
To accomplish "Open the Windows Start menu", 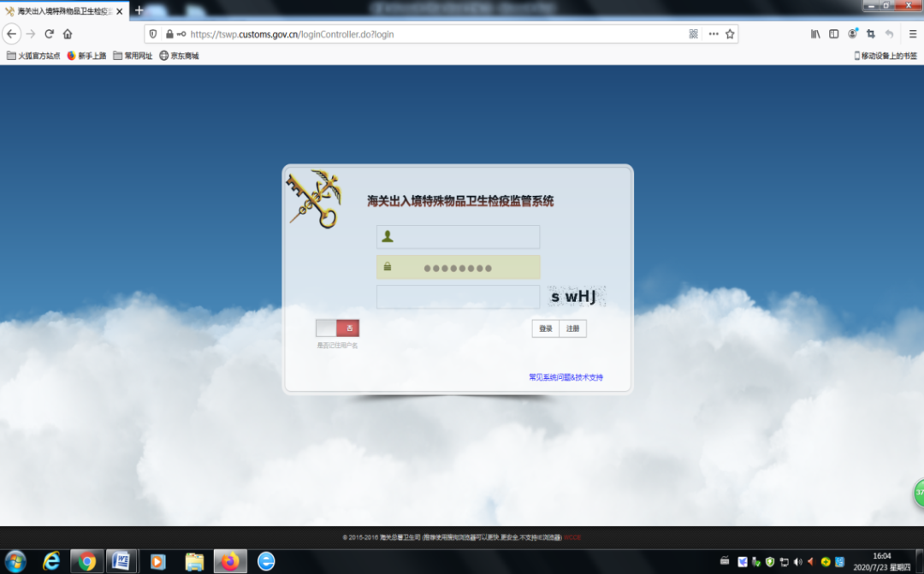I will pos(15,562).
